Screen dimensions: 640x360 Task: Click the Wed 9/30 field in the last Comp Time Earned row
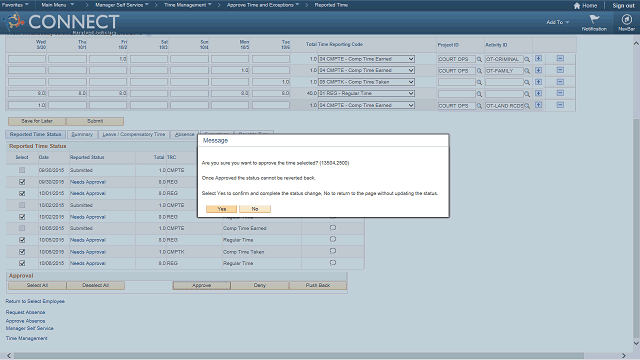click(27, 105)
